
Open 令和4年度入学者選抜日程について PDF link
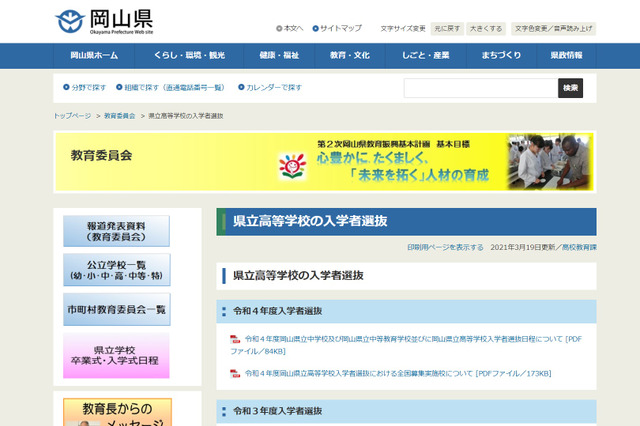point(406,345)
